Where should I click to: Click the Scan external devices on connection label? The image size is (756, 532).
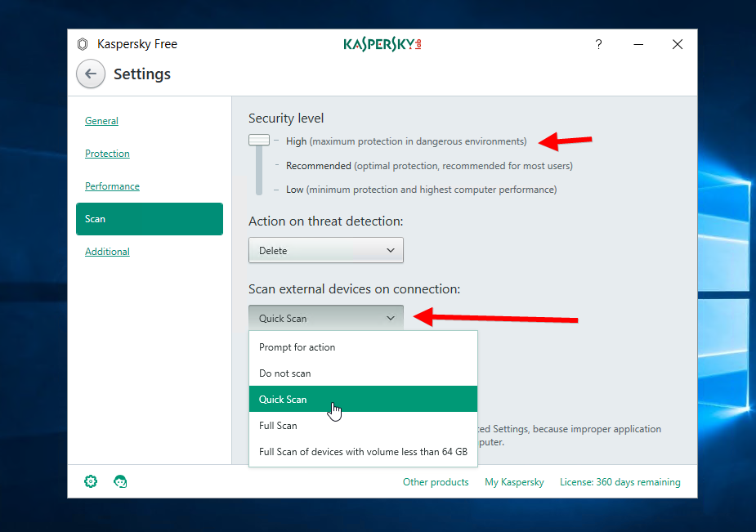[355, 288]
